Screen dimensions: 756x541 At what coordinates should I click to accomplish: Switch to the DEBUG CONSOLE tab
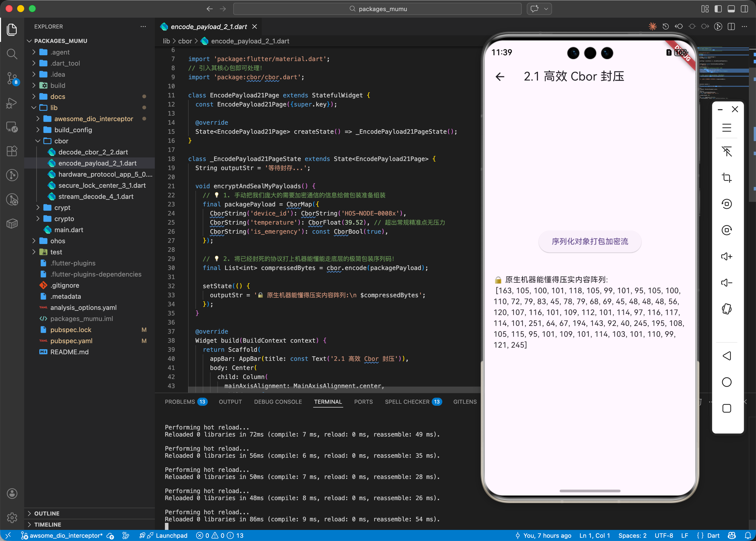click(278, 402)
